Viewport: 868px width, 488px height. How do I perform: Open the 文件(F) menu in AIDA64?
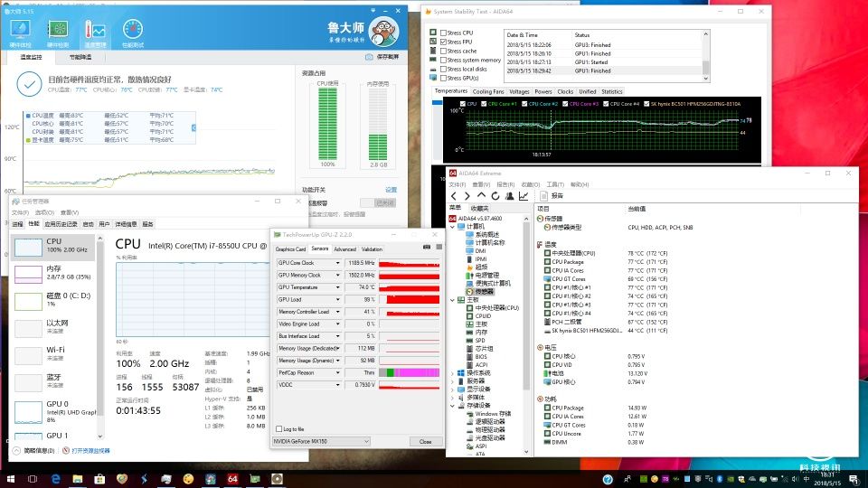458,184
